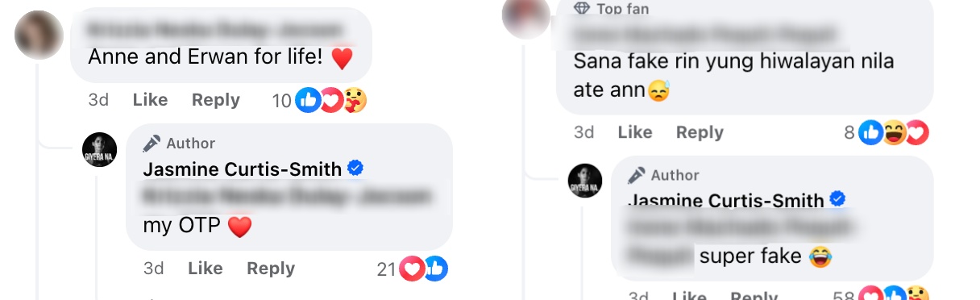The image size is (980, 300).
Task: Click the care emoji reaction on "Anne and Erwan" comment
Action: point(355,100)
